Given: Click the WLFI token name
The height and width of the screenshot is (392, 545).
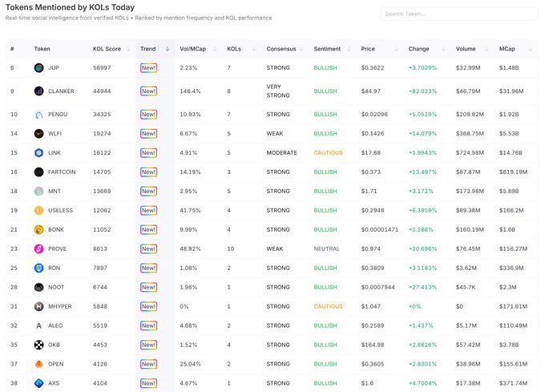Looking at the screenshot, I should point(54,134).
